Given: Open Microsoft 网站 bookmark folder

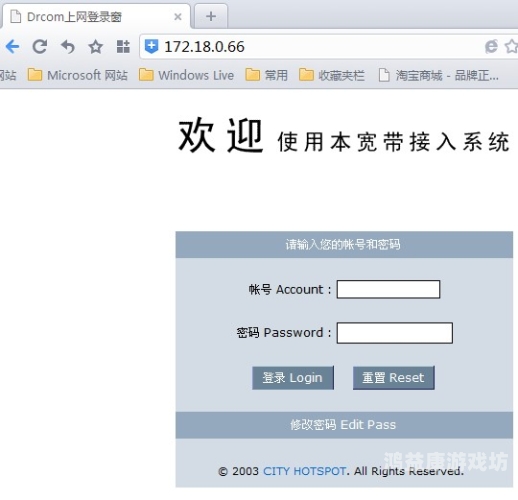Looking at the screenshot, I should pyautogui.click(x=77, y=75).
